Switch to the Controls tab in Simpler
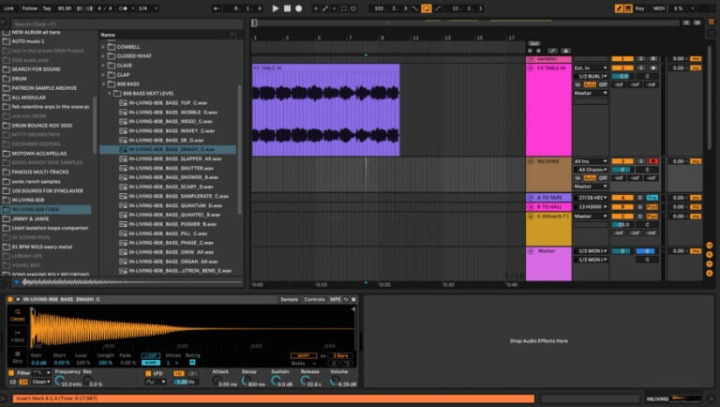Viewport: 720px width, 407px height. pos(314,300)
